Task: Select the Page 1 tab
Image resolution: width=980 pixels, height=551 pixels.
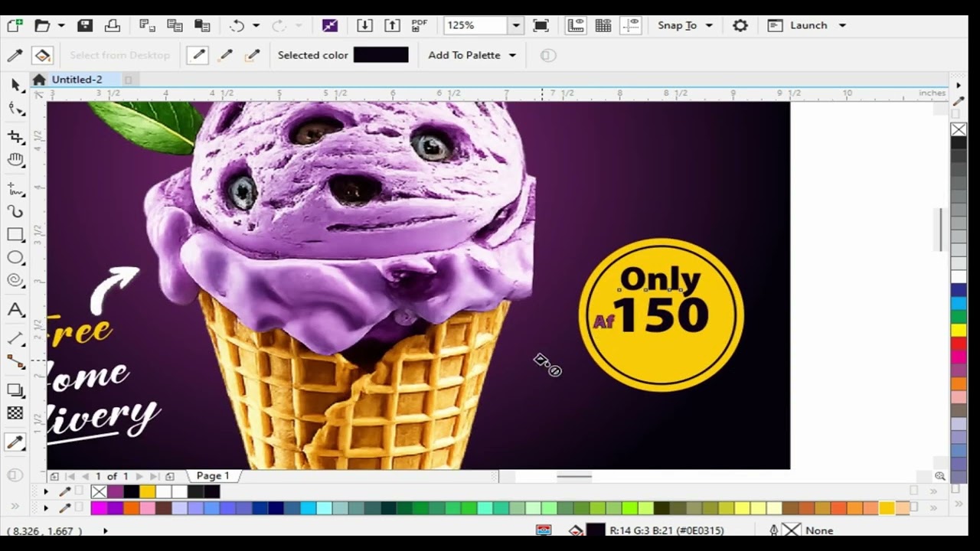Action: 212,476
